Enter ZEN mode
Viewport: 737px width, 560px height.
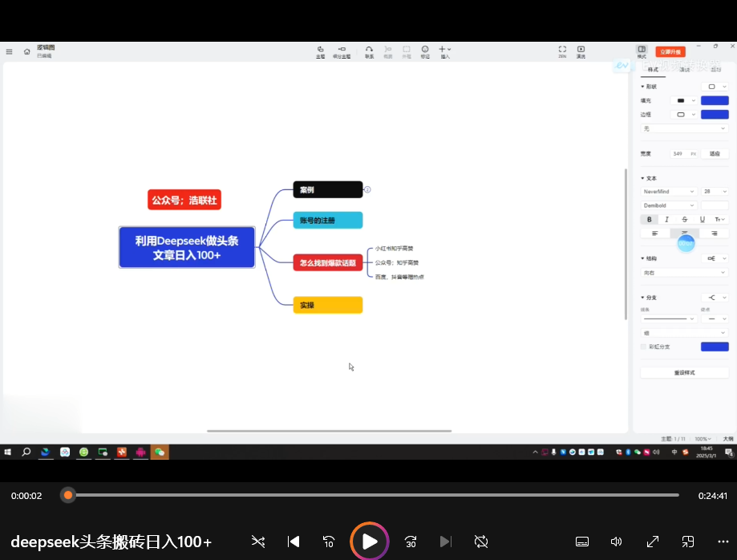(x=562, y=51)
